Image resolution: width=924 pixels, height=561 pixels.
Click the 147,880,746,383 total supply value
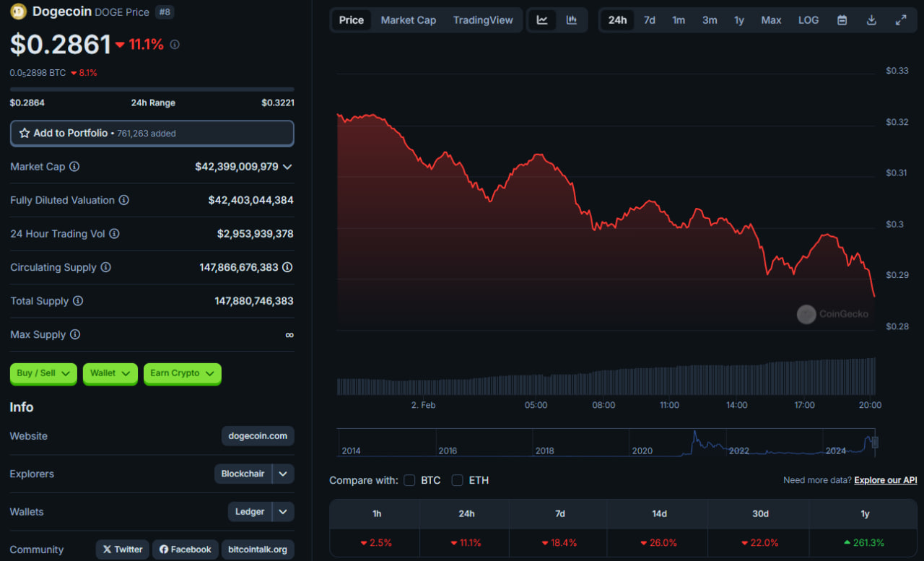tap(254, 301)
